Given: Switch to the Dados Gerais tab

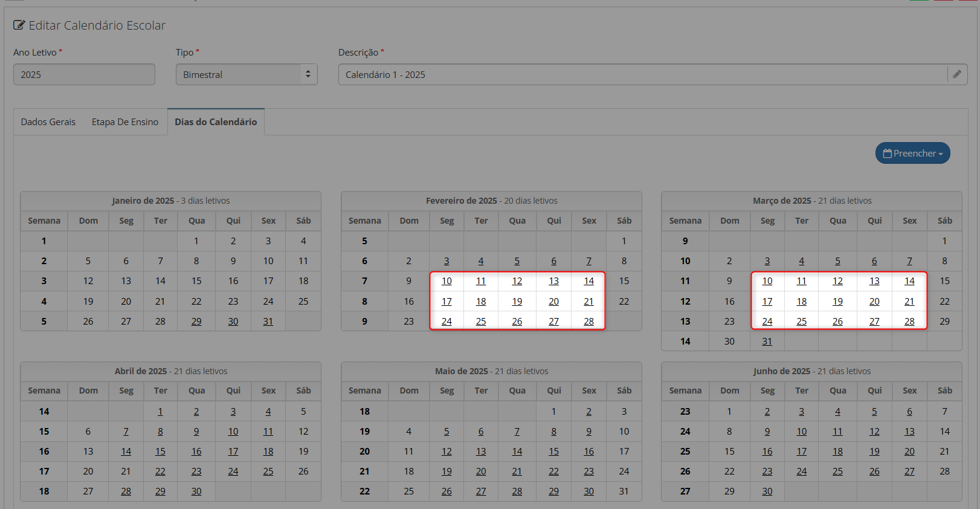Looking at the screenshot, I should coord(48,122).
